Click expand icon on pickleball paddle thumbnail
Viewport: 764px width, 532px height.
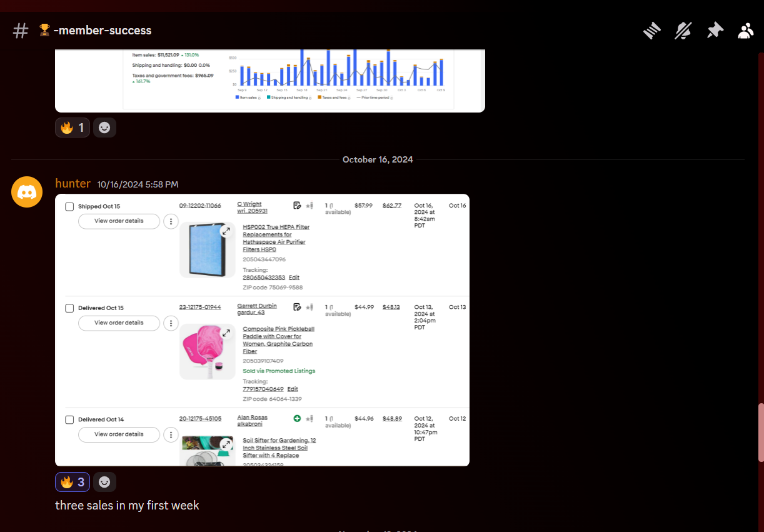coord(226,333)
